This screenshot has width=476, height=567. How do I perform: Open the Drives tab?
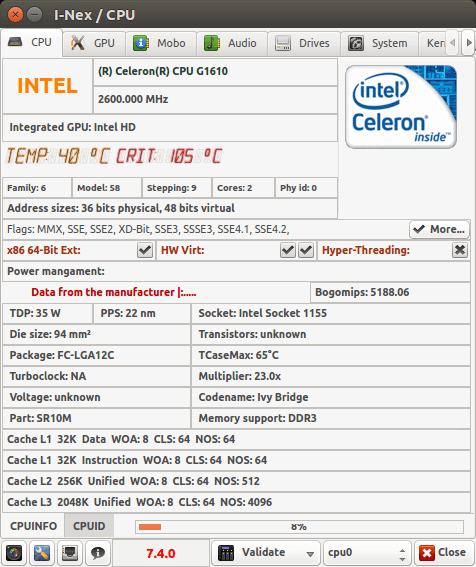[303, 43]
